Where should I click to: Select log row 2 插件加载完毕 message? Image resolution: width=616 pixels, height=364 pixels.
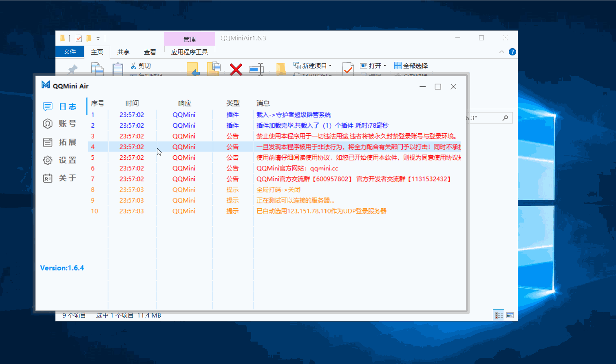(274, 125)
